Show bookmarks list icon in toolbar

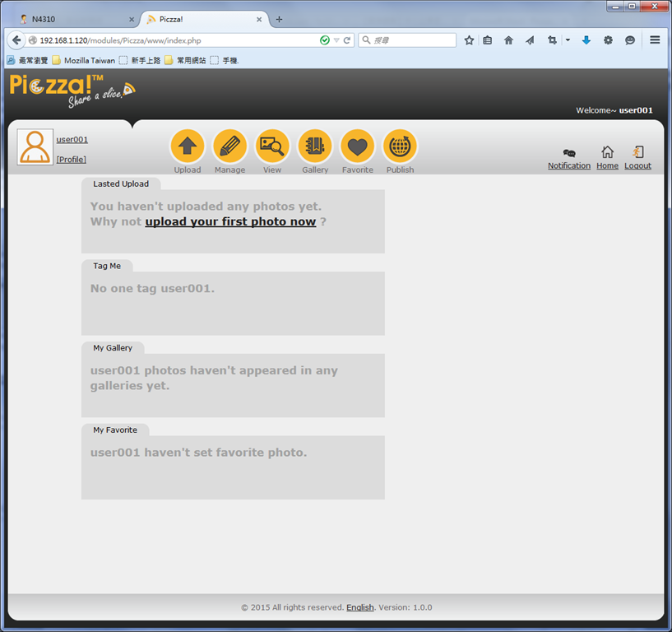pos(487,40)
